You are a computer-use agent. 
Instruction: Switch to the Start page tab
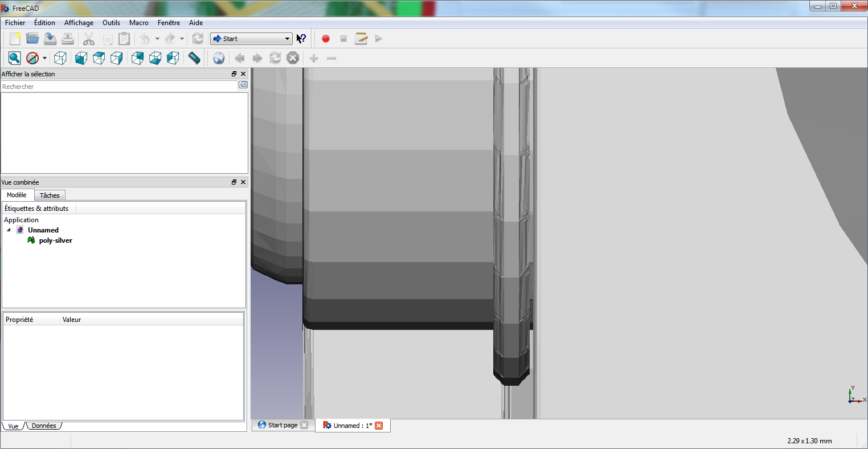[282, 425]
